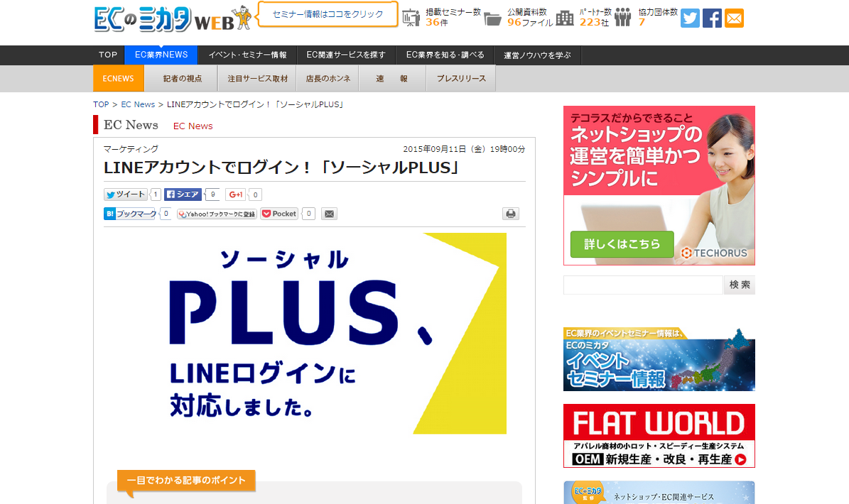This screenshot has width=849, height=504.
Task: Click the Pocket count bubble
Action: (x=308, y=214)
